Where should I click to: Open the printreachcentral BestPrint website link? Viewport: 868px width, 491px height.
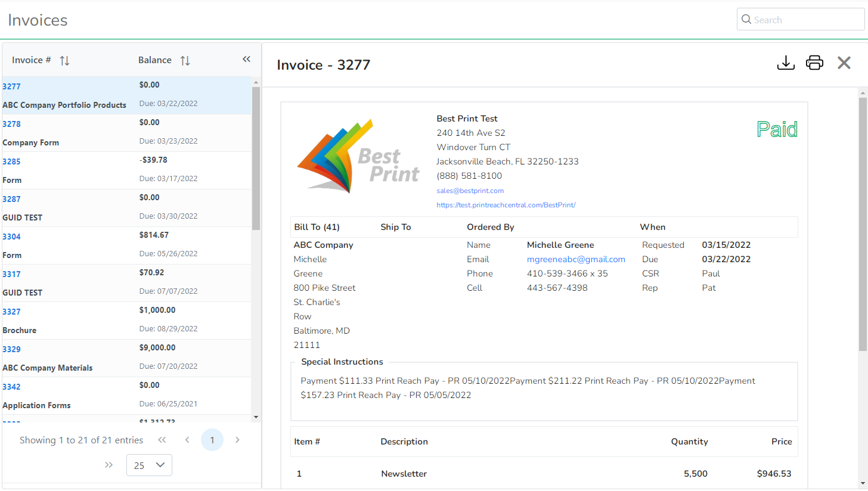506,205
